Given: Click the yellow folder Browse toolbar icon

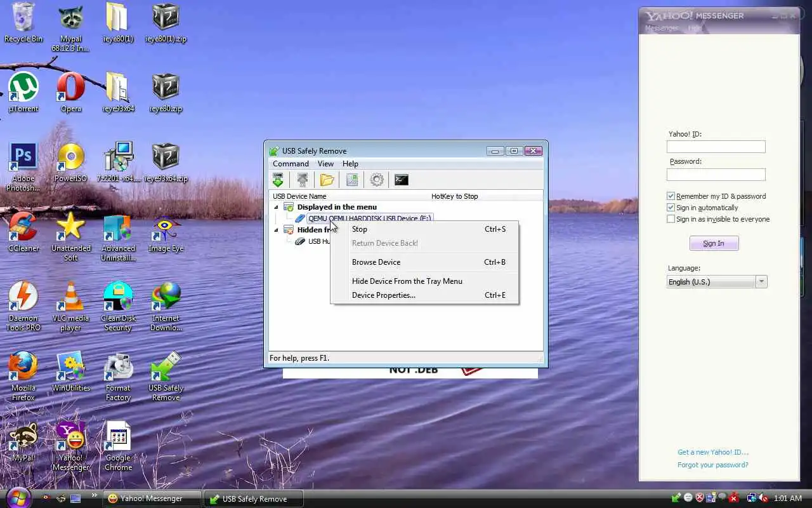Looking at the screenshot, I should point(327,180).
